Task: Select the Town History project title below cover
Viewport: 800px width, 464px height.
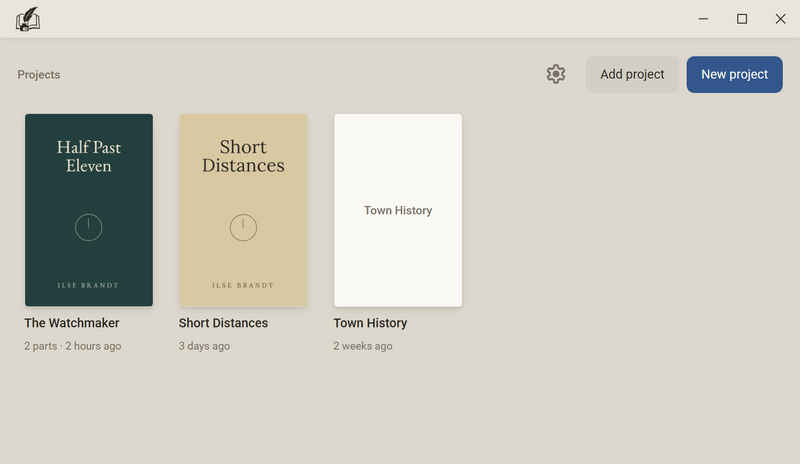Action: [370, 323]
